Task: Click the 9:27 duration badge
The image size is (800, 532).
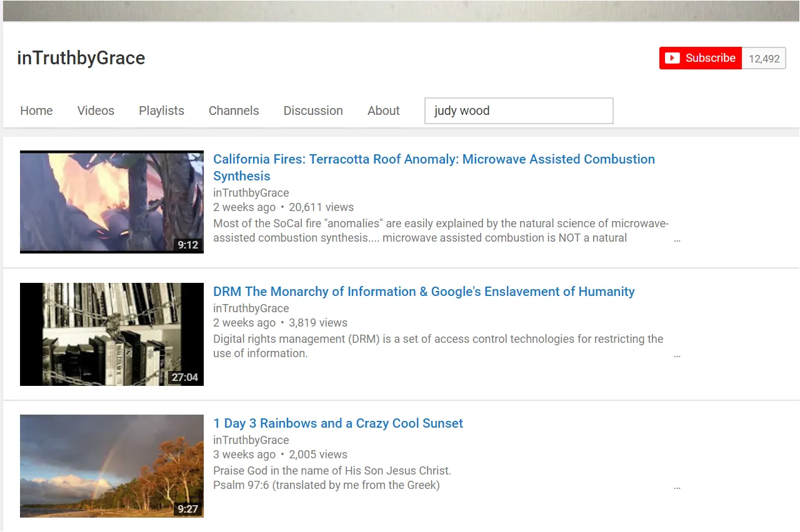Action: [188, 509]
